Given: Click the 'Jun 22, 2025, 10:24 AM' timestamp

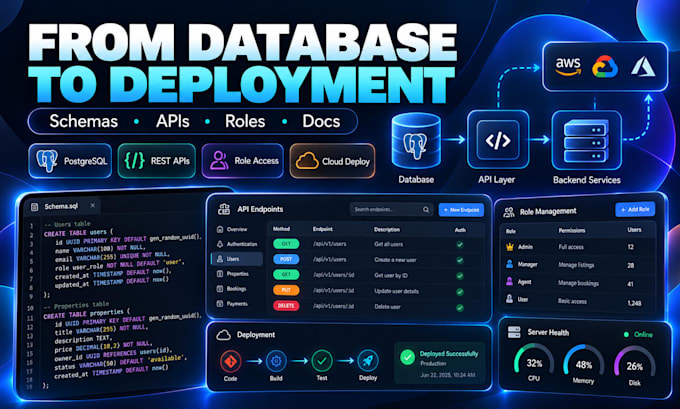Looking at the screenshot, I should pyautogui.click(x=448, y=375).
